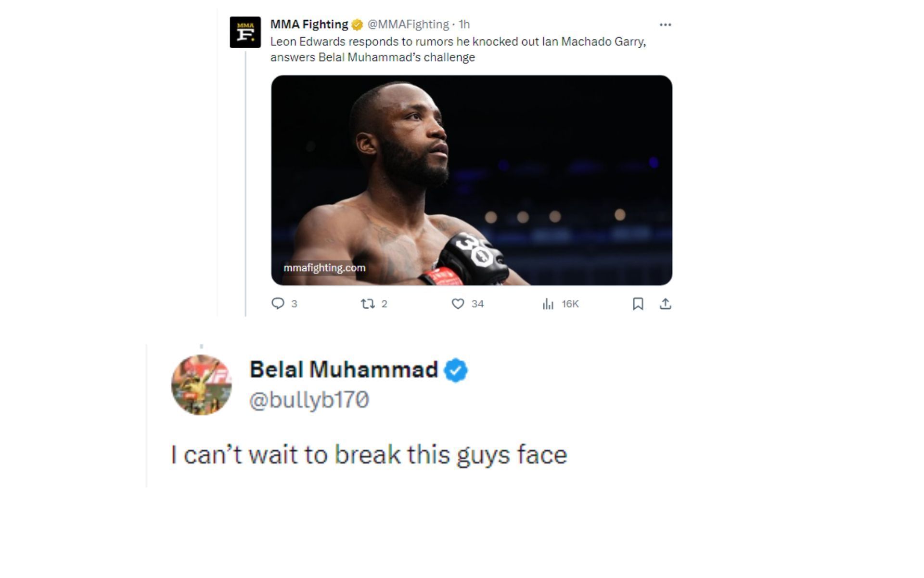Bookmark the MMA Fighting tweet

click(x=638, y=303)
